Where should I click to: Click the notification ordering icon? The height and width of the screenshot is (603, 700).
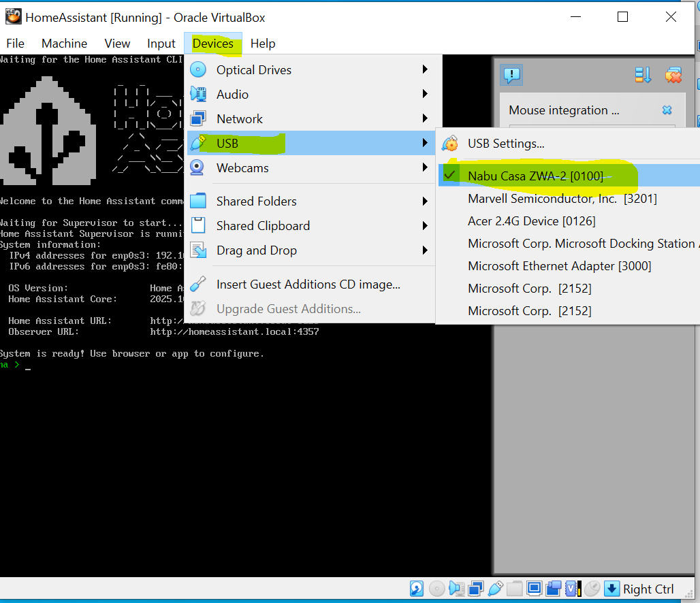pyautogui.click(x=643, y=75)
